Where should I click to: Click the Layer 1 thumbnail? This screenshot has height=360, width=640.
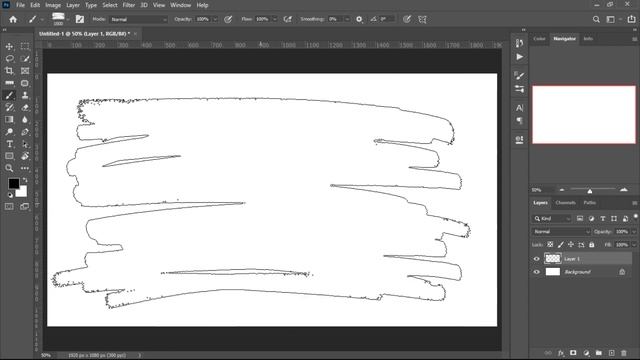553,258
